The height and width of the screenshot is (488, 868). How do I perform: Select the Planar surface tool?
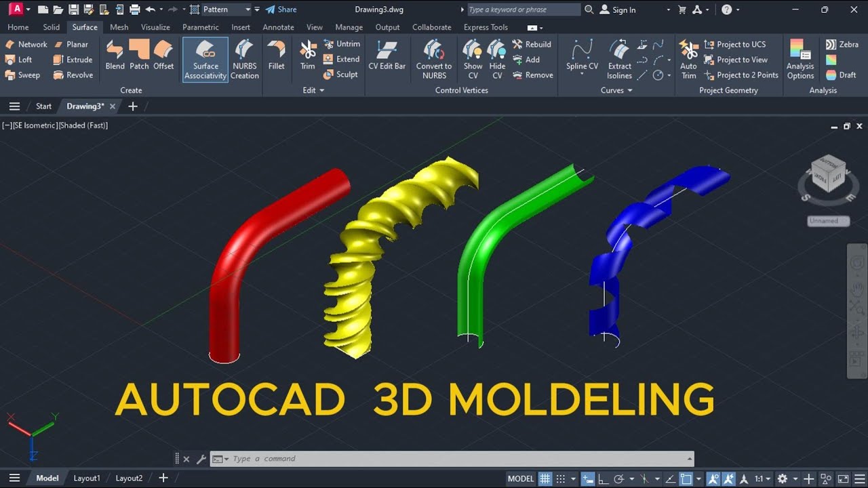click(71, 44)
